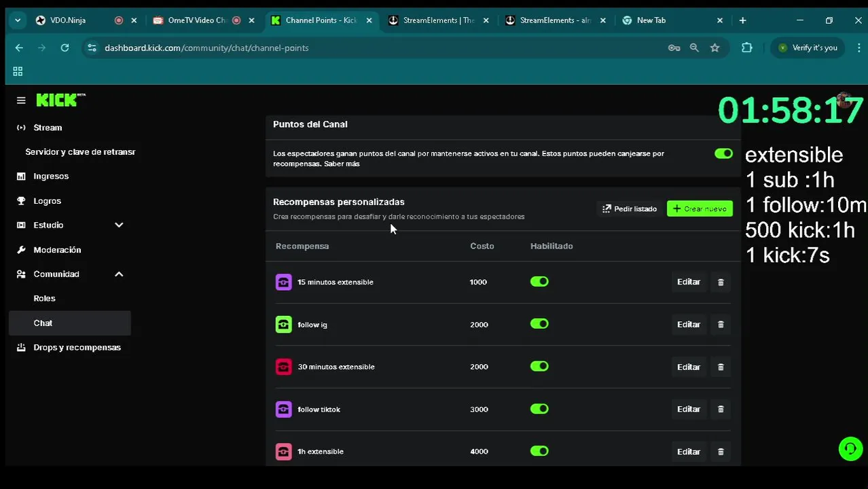The image size is (868, 489).
Task: Reload the page
Action: pyautogui.click(x=65, y=48)
